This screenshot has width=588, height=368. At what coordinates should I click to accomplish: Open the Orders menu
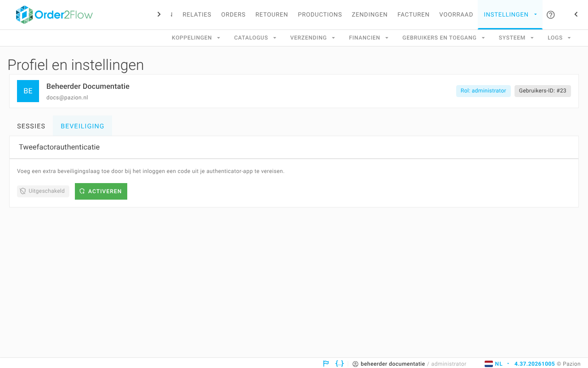tap(233, 15)
